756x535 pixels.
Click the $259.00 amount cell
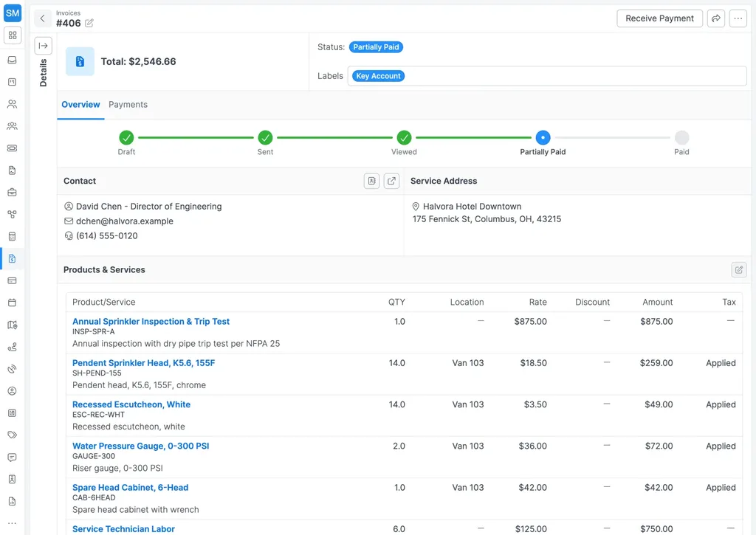point(656,363)
